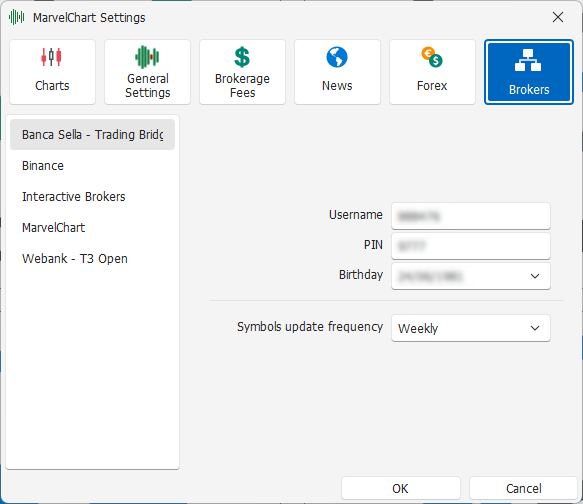Click the PIN input field

471,246
